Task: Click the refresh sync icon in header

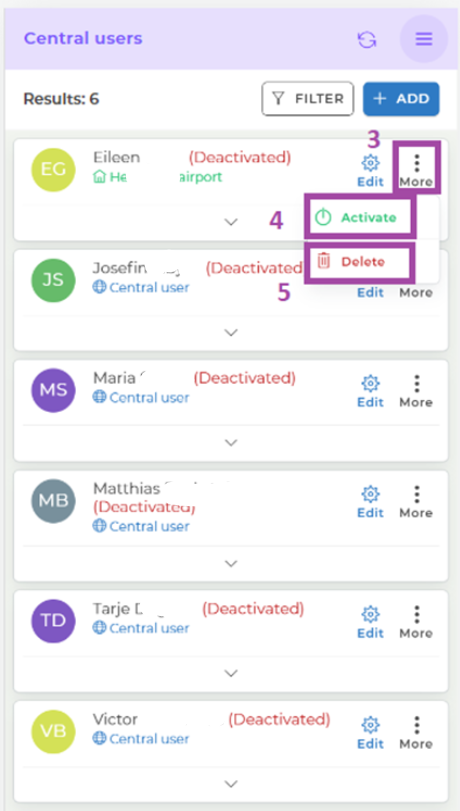Action: (x=367, y=39)
